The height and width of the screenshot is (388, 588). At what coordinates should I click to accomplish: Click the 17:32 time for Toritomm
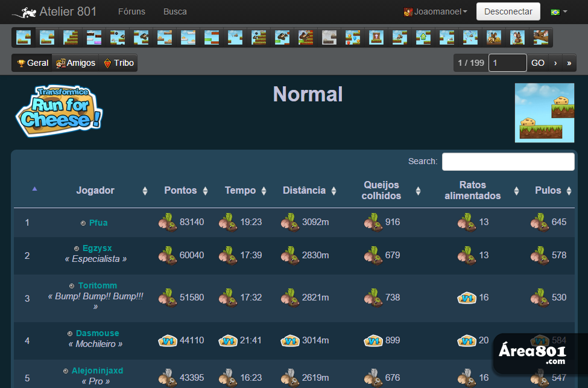click(251, 297)
